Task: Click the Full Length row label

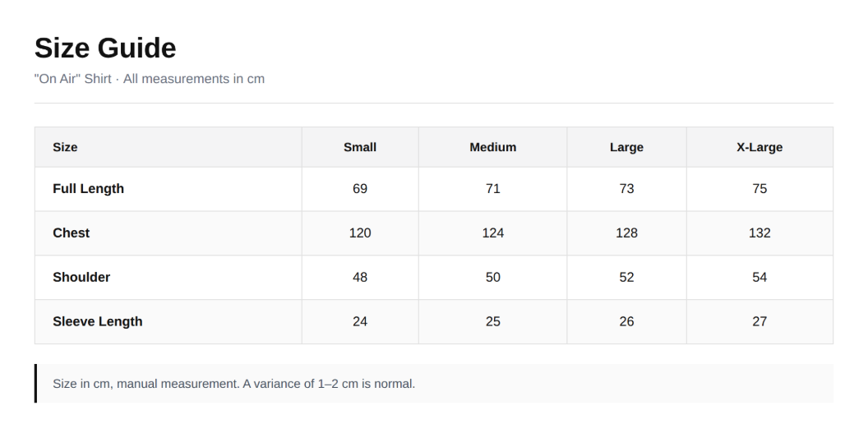Action: tap(89, 189)
